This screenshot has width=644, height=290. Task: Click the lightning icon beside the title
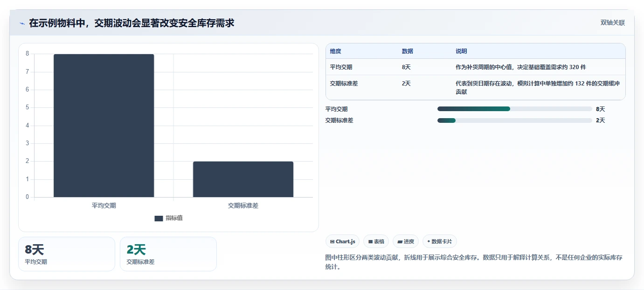[22, 23]
